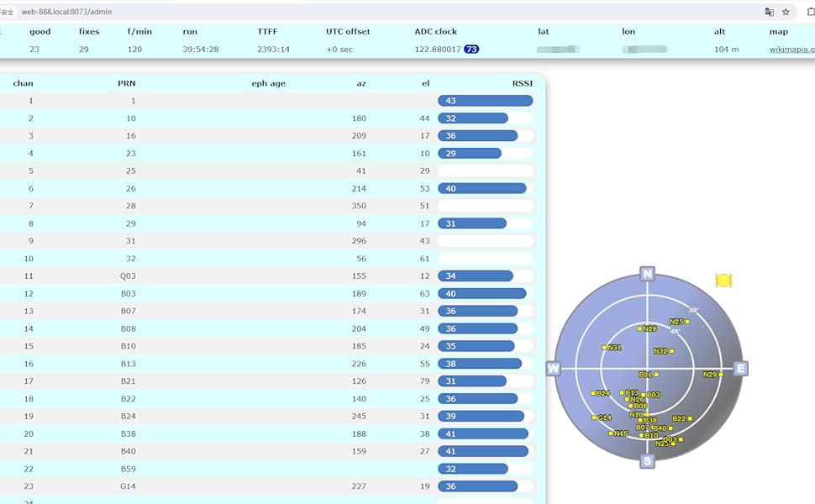The image size is (815, 504).
Task: Bookmark this page with the star icon
Action: tap(786, 12)
